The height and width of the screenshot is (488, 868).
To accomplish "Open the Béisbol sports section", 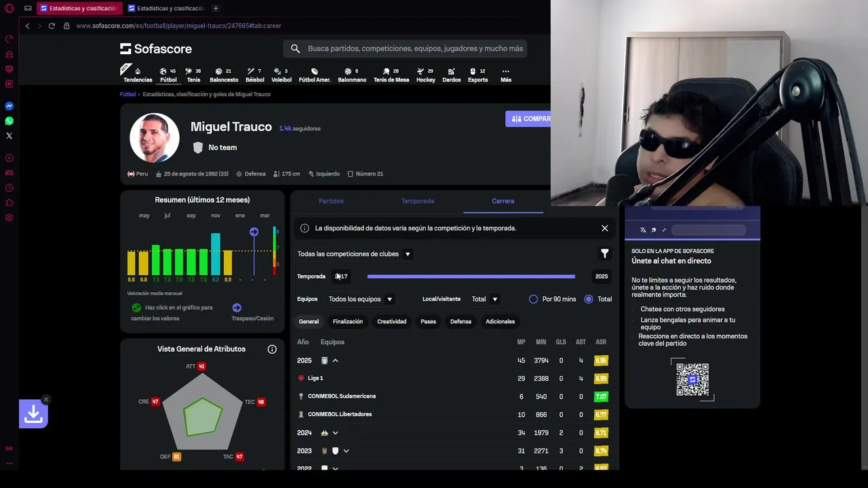I will 255,75.
